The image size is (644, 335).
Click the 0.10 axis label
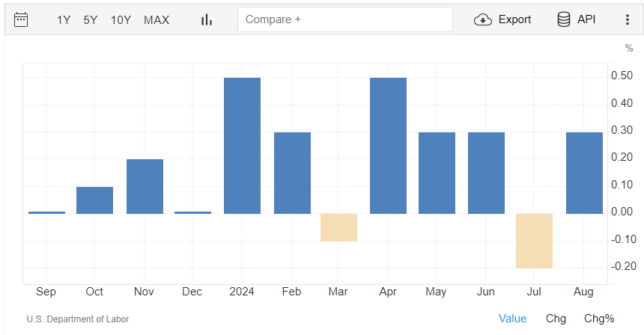[x=622, y=185]
